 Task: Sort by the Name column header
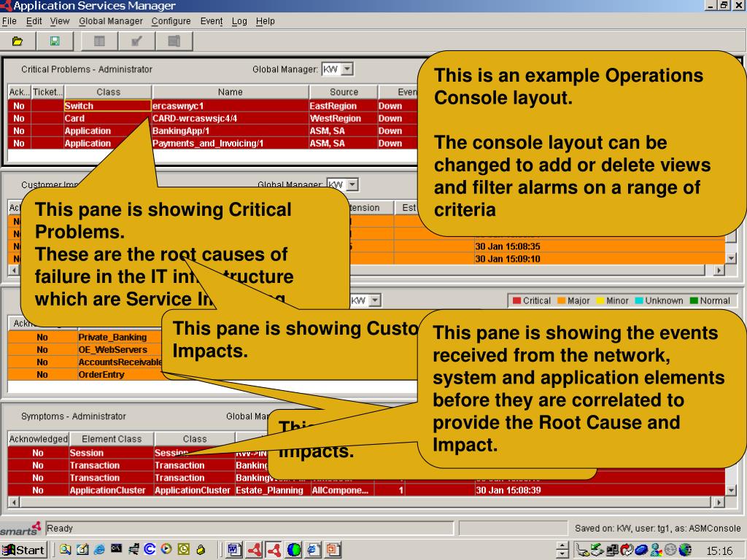[x=230, y=92]
